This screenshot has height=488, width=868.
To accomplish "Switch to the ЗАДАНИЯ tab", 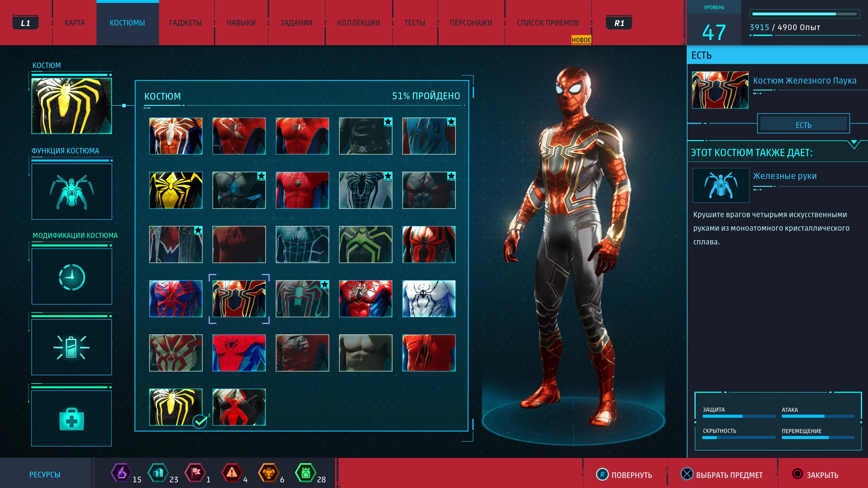I will click(297, 23).
